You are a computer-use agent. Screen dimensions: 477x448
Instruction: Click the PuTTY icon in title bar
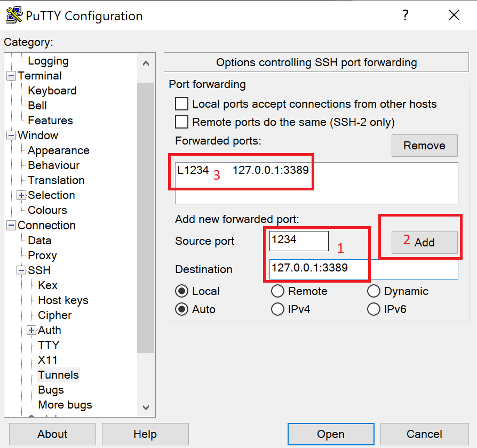[14, 15]
